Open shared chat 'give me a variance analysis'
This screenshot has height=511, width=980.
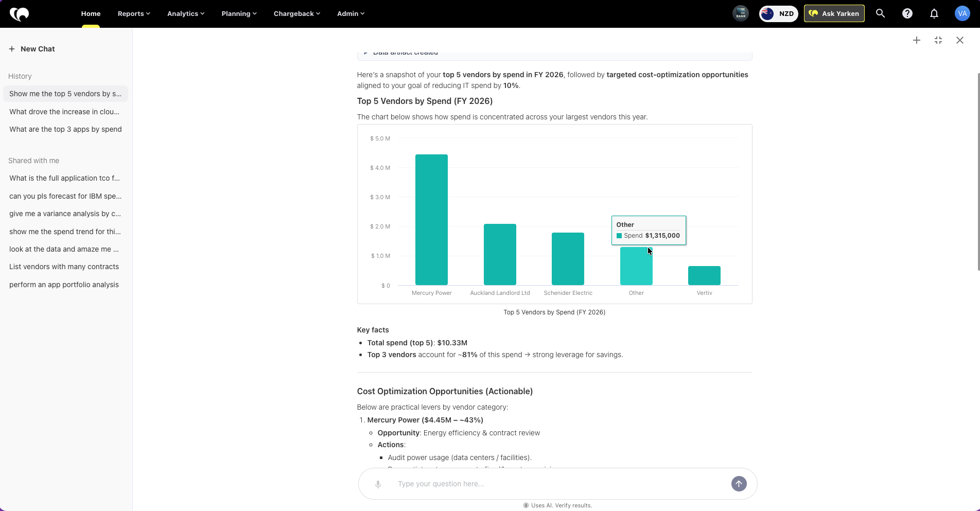click(x=65, y=214)
